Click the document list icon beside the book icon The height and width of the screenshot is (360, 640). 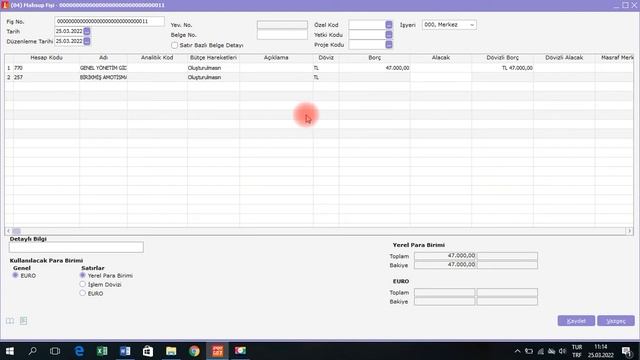point(24,321)
